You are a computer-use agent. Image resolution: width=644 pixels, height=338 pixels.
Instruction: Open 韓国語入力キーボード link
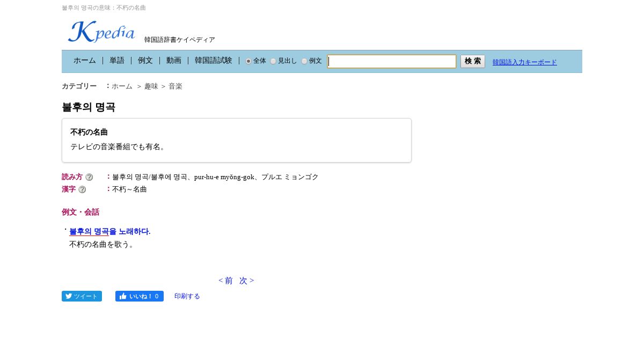[525, 62]
